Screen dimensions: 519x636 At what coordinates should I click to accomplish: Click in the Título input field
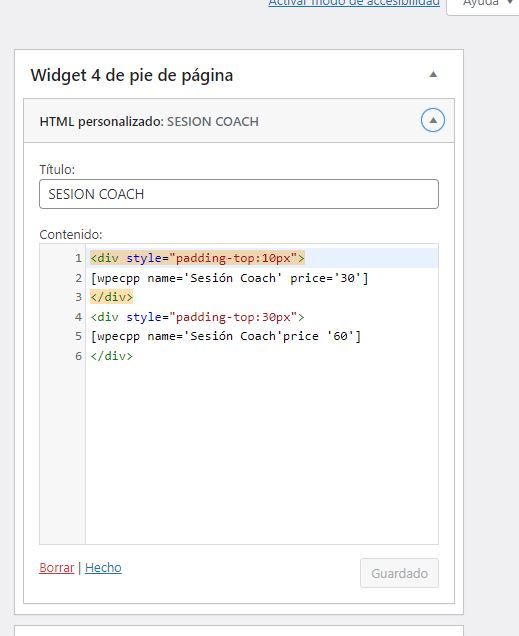(x=239, y=194)
